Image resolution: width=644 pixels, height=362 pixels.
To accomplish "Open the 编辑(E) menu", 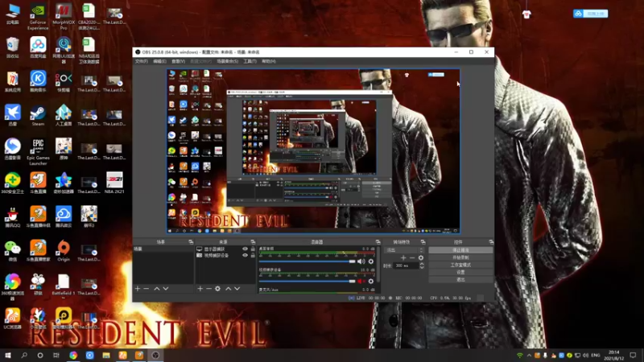I will 159,61.
